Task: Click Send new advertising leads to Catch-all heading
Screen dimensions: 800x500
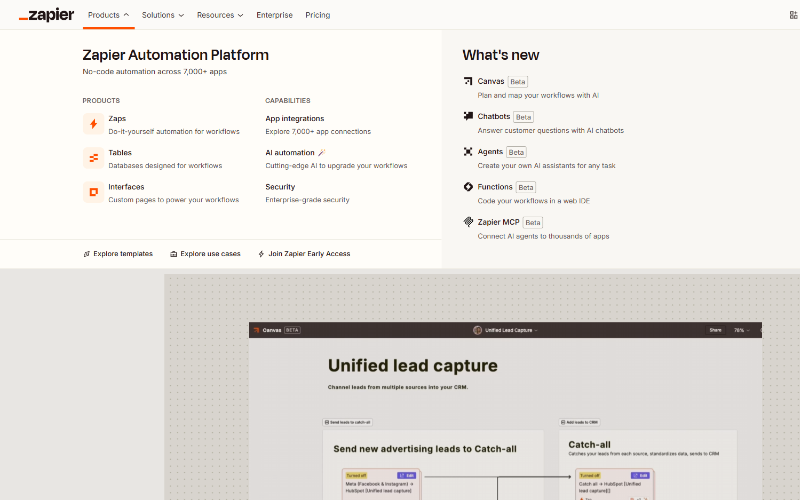Action: 425,449
